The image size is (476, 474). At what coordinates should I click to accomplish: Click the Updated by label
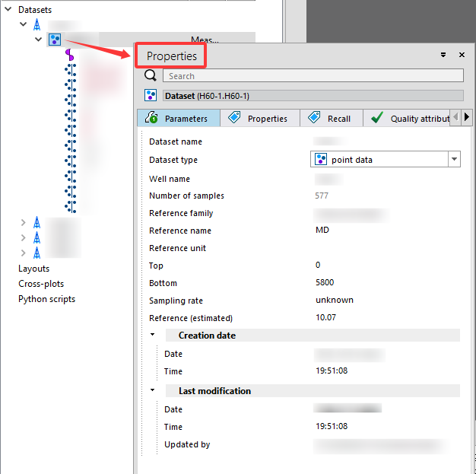pos(187,444)
